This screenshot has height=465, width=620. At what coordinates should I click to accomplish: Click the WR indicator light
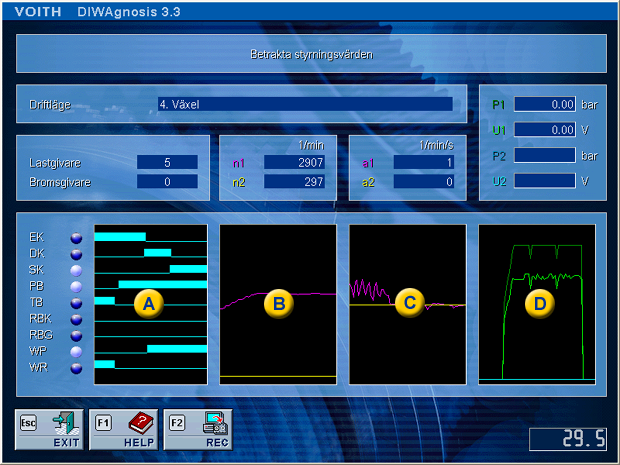click(x=76, y=368)
